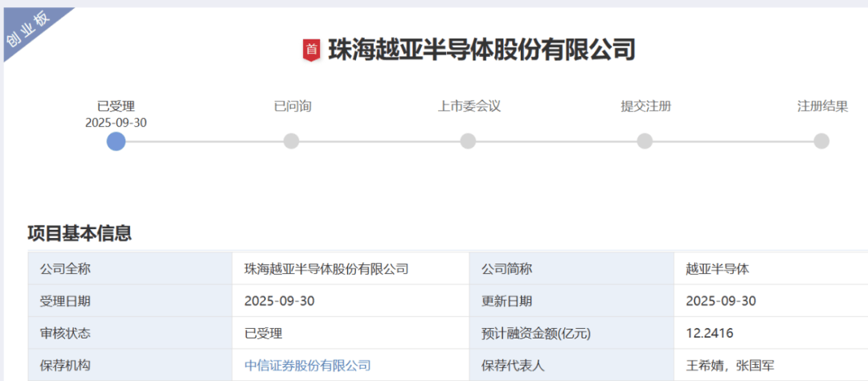The image size is (868, 381).
Task: Click the blue 已受理 timeline circle
Action: tap(116, 141)
